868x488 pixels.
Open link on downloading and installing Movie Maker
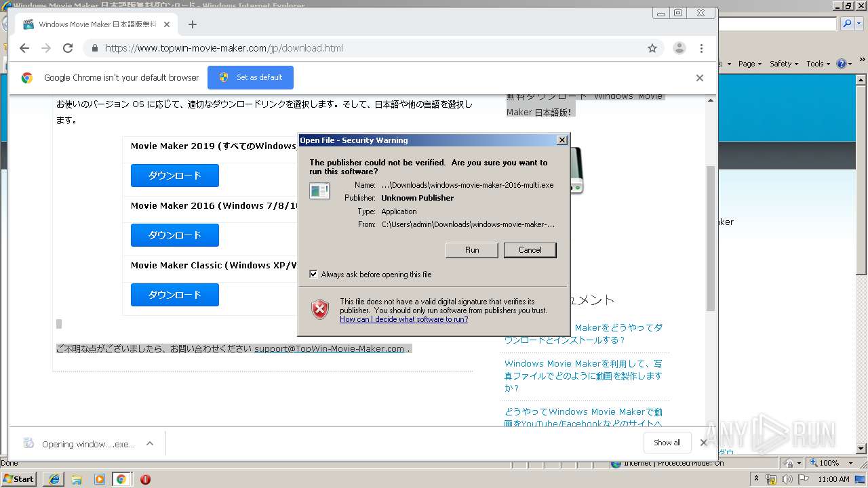[x=583, y=333]
